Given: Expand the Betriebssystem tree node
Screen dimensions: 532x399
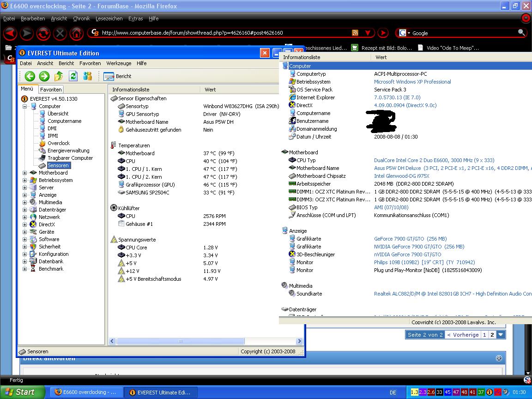Looking at the screenshot, I should click(x=25, y=180).
